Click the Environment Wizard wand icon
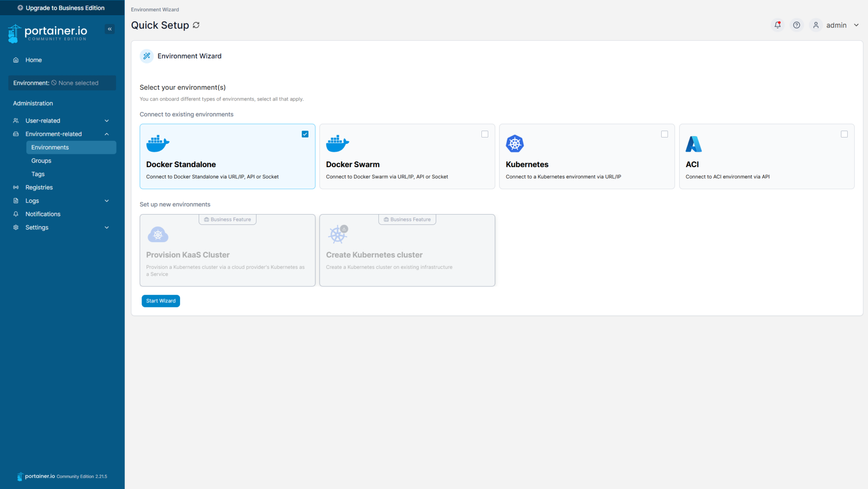 (147, 56)
